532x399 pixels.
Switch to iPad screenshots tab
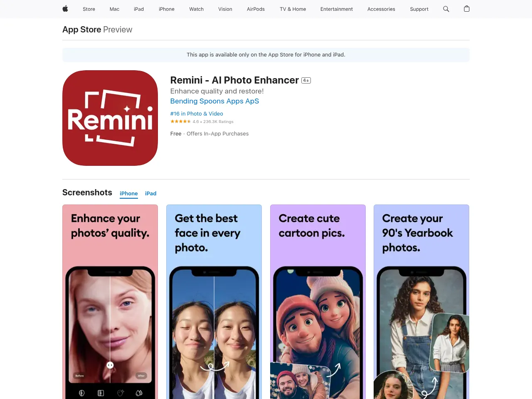[x=150, y=194]
